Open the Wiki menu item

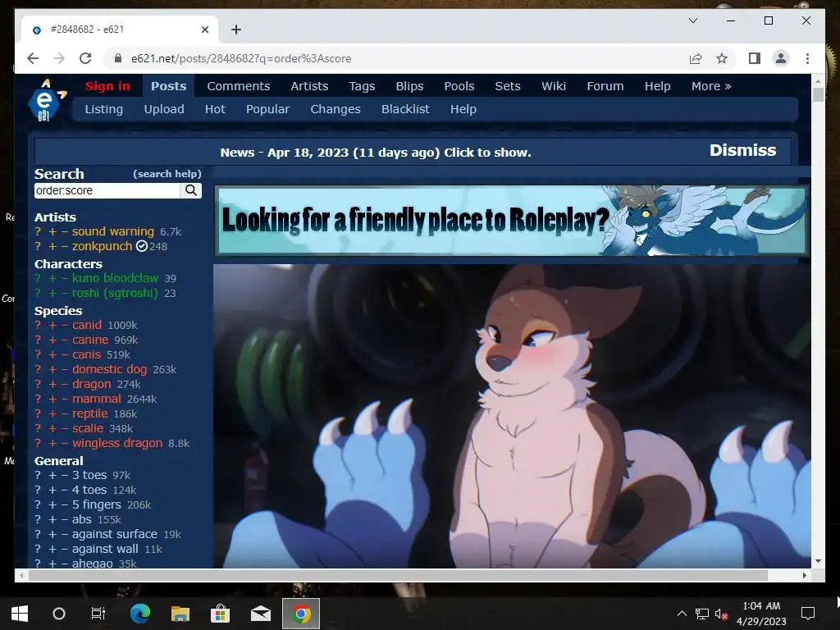(554, 86)
